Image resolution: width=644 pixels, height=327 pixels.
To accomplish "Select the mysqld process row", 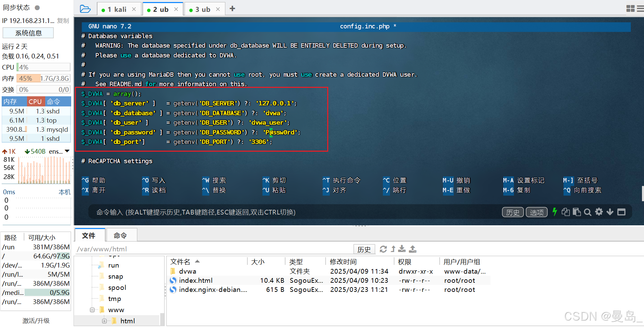I will coord(36,129).
